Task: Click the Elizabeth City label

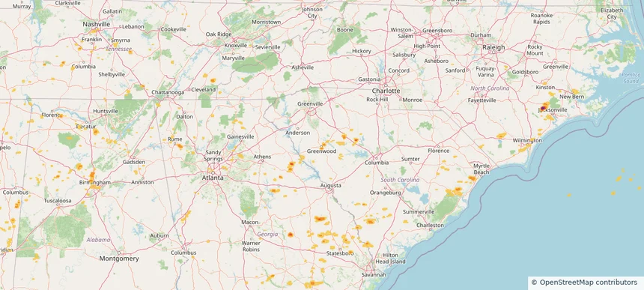Action: coord(612,13)
